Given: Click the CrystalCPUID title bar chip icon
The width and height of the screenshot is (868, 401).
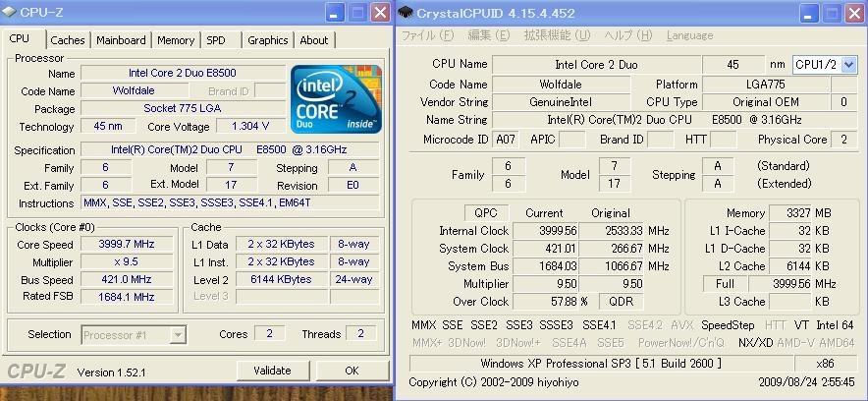Looking at the screenshot, I should point(406,12).
